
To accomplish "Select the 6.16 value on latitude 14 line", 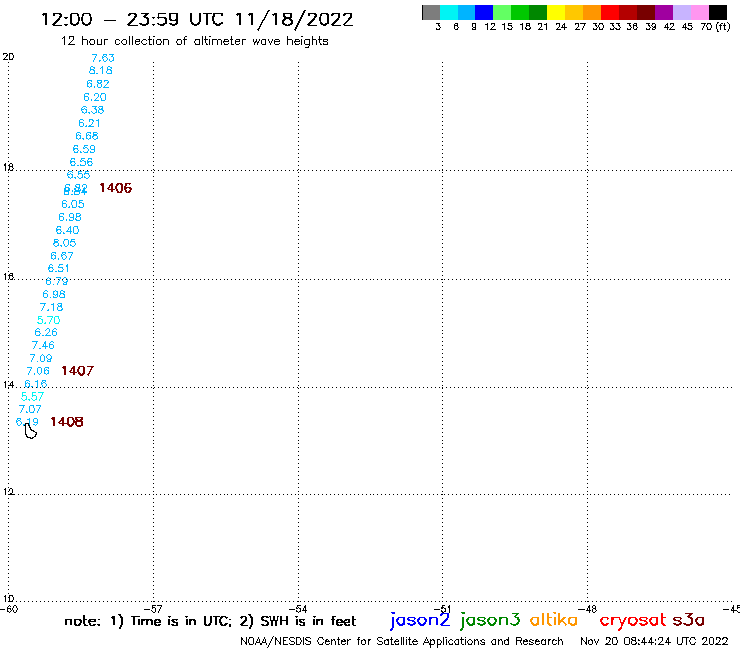I will click(x=35, y=384).
